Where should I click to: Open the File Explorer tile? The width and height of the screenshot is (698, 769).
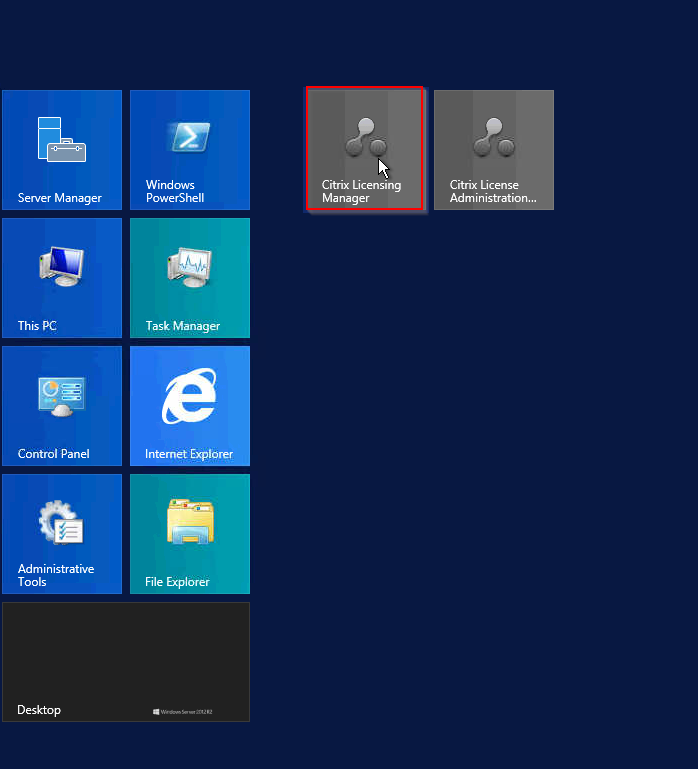coord(190,534)
